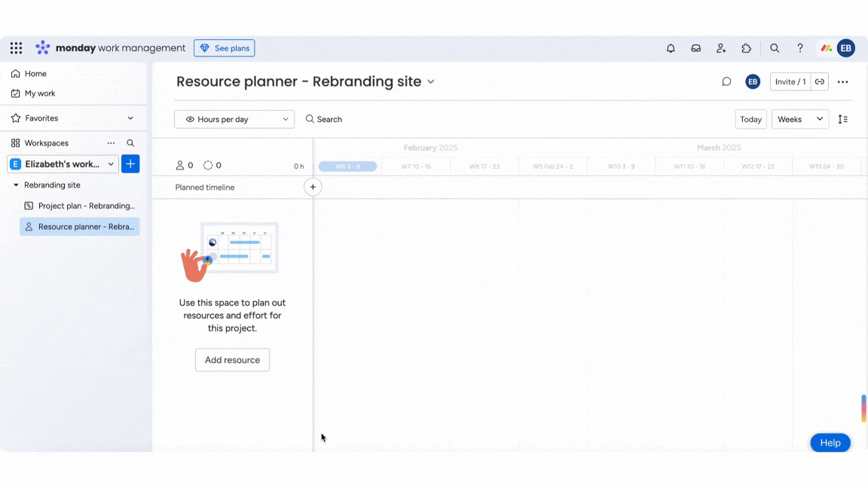
Task: Copy the board link via the link icon
Action: coord(820,81)
